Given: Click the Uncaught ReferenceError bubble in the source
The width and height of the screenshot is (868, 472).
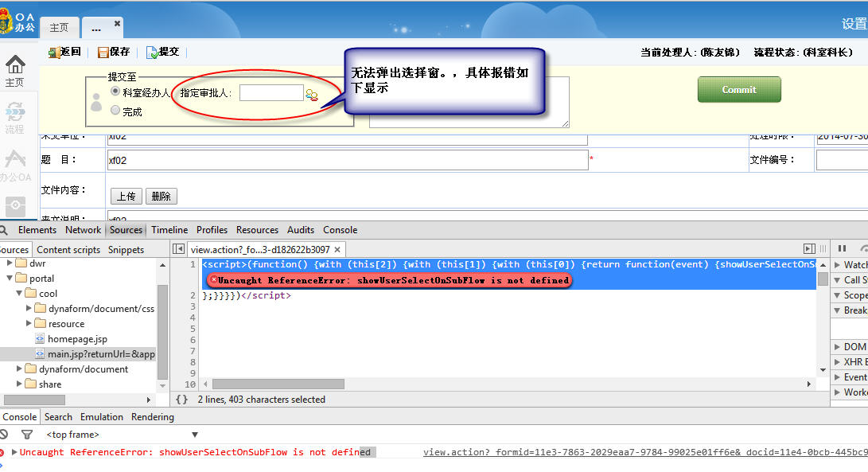Looking at the screenshot, I should coord(388,280).
